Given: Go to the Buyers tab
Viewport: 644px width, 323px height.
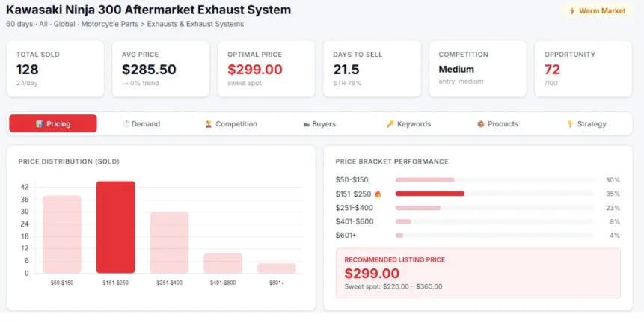Looking at the screenshot, I should coord(319,123).
